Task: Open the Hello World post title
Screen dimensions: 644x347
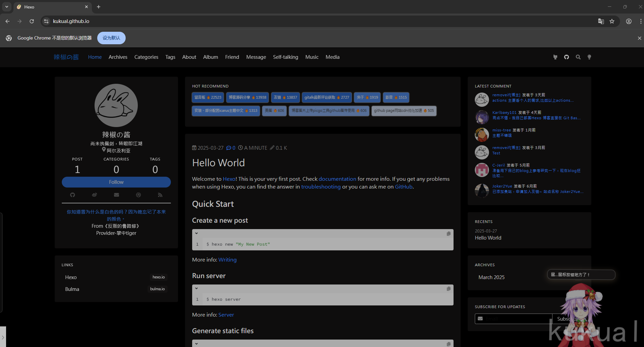Action: (x=218, y=163)
